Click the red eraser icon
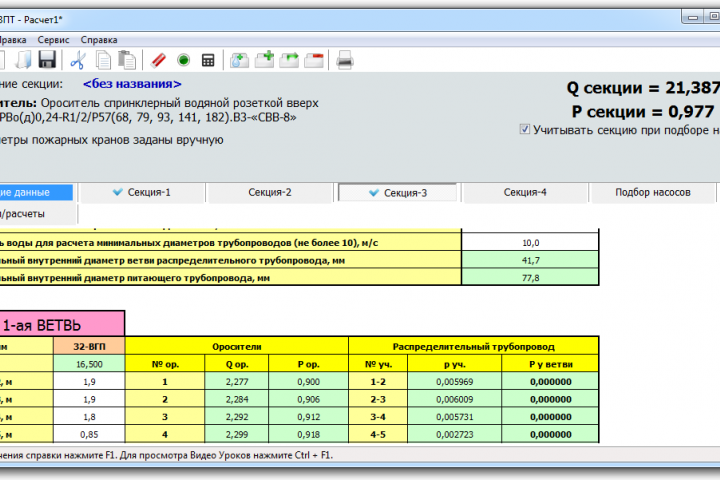 [158, 60]
